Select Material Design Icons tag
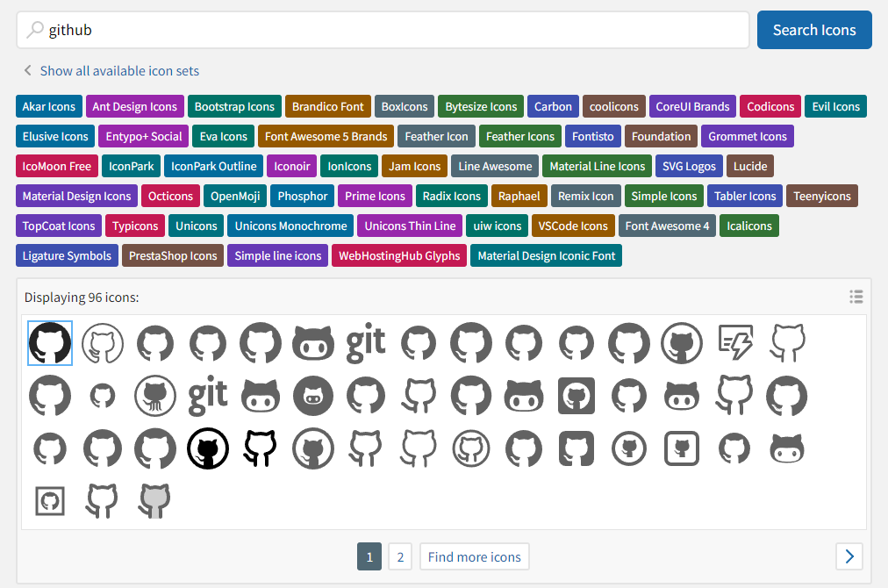888x588 pixels. coord(76,196)
